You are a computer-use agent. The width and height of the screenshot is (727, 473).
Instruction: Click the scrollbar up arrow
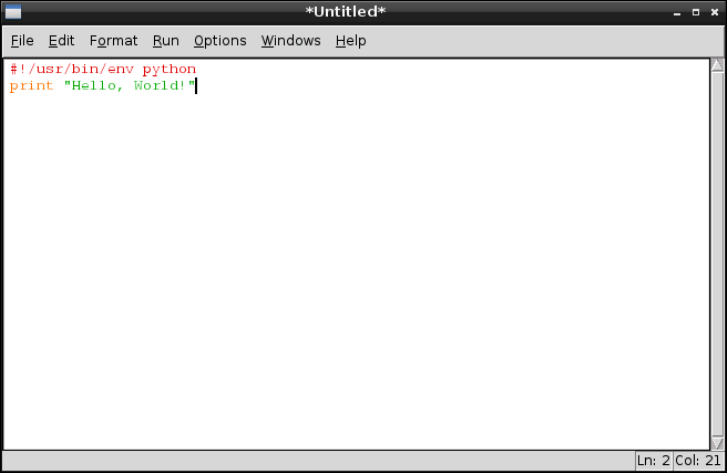[717, 65]
